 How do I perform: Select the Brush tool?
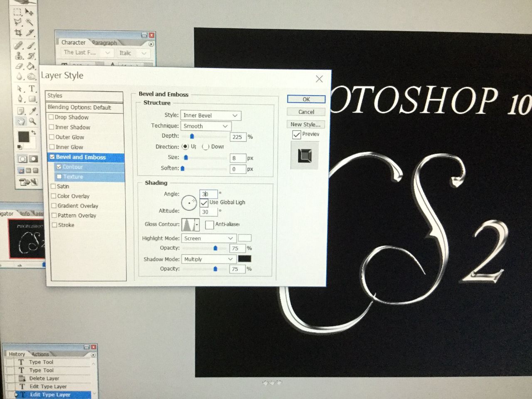31,45
